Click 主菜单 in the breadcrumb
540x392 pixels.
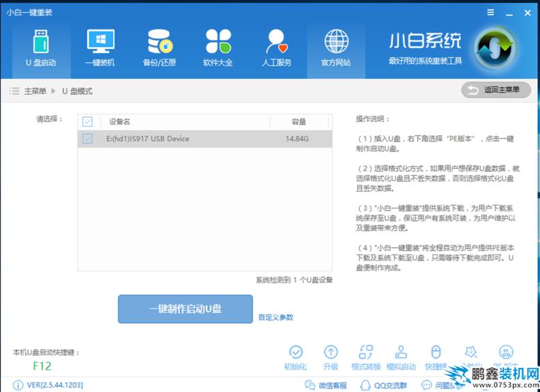35,91
